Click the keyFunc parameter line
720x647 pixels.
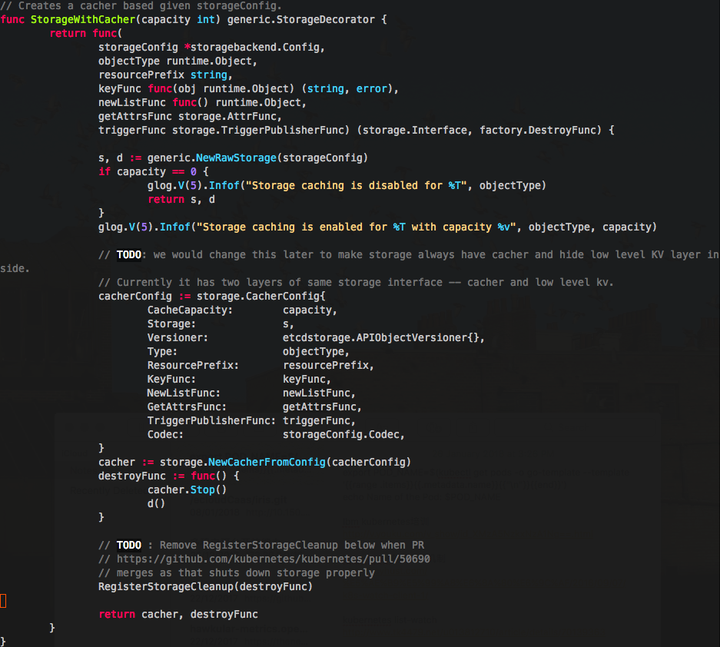pos(248,89)
